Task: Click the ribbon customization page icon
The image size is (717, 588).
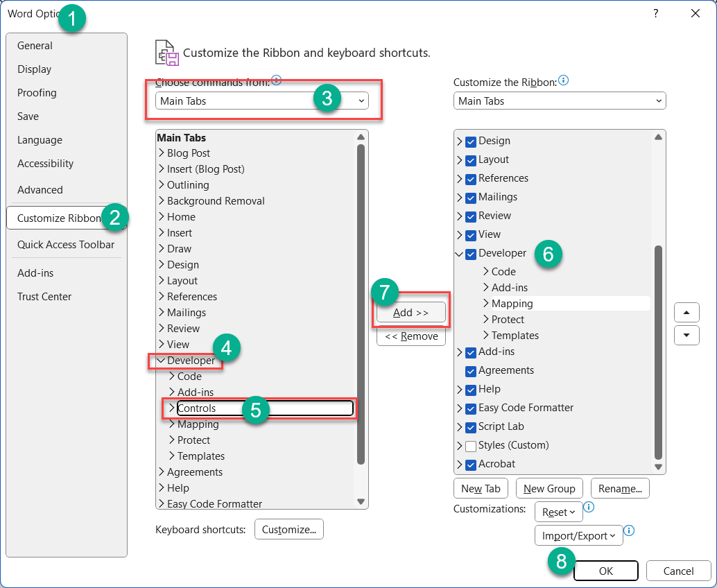Action: [166, 52]
